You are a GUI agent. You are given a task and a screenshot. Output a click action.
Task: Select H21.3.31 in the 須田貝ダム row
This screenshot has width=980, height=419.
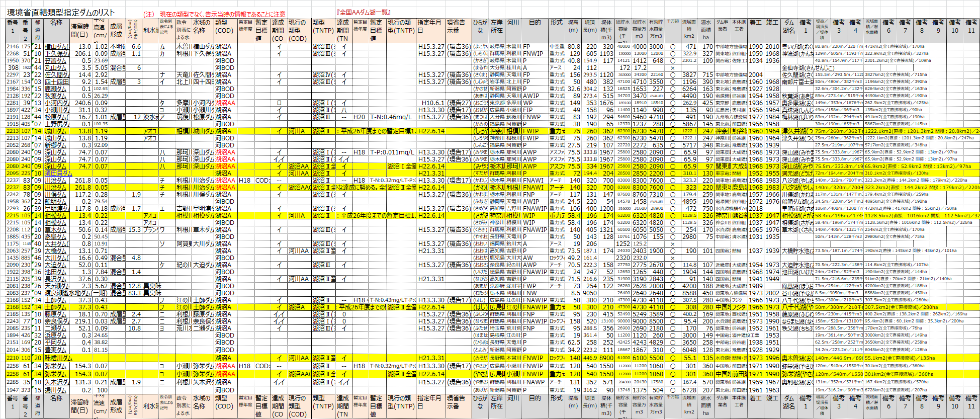coord(431,173)
